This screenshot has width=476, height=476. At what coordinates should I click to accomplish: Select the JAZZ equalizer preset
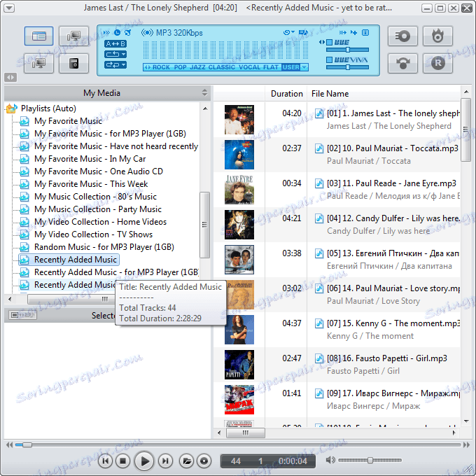197,67
